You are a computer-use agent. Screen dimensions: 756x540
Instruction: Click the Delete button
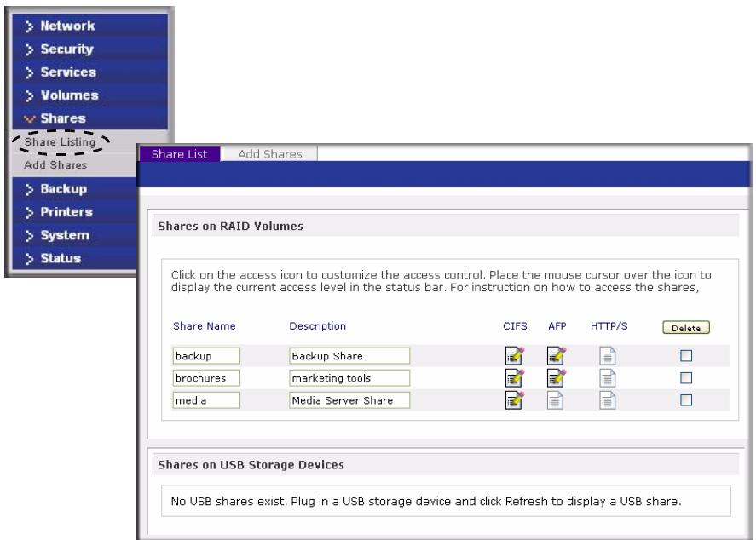[x=685, y=328]
